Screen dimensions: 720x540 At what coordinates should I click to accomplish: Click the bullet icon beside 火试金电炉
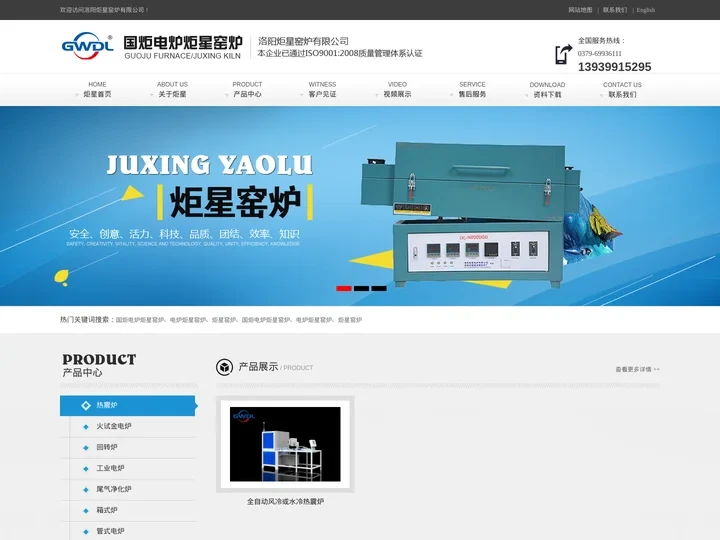86,427
